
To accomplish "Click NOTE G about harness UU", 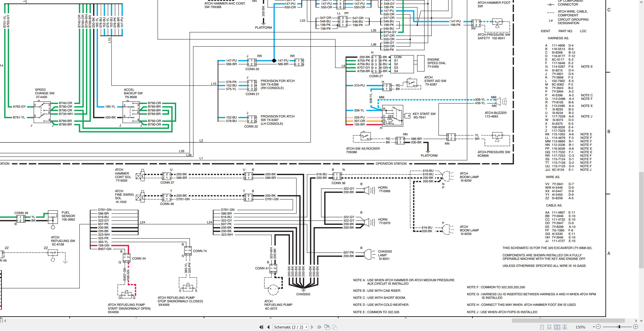I will pos(531,296).
